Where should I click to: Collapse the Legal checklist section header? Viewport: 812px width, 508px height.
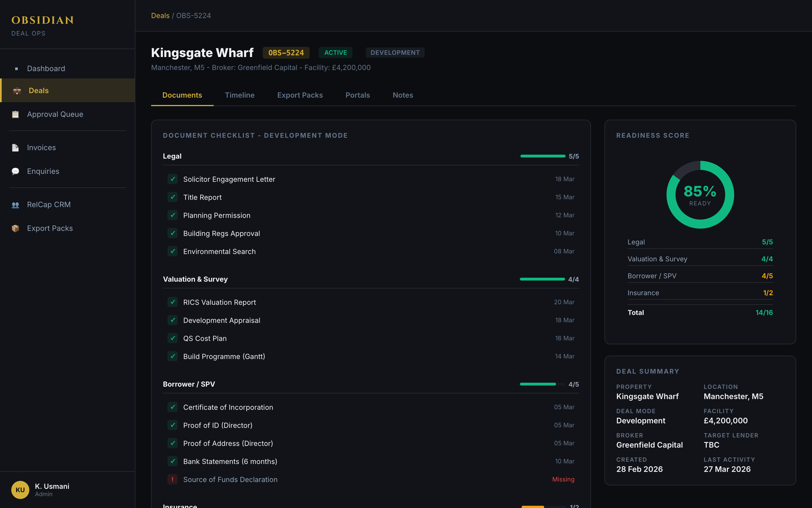pos(371,156)
